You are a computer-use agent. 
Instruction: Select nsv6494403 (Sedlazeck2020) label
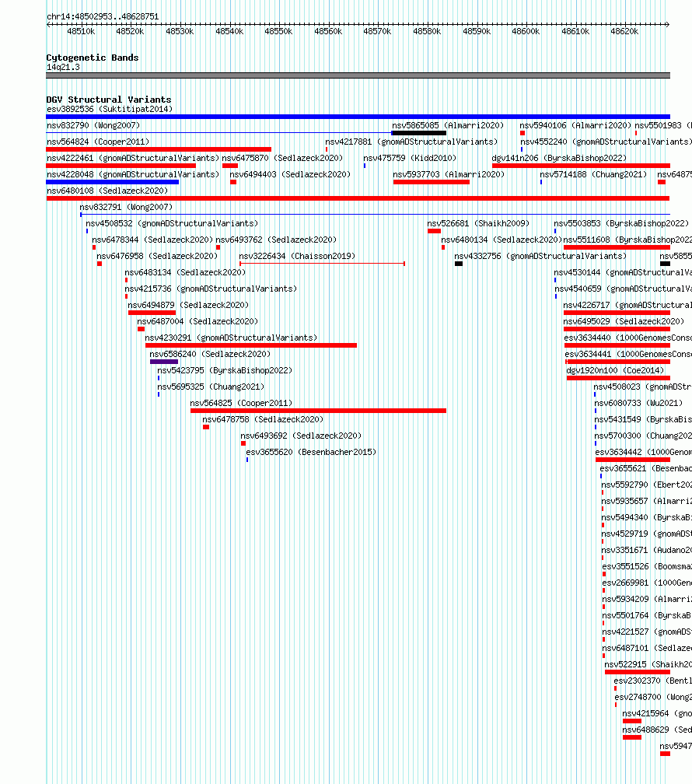(x=290, y=174)
